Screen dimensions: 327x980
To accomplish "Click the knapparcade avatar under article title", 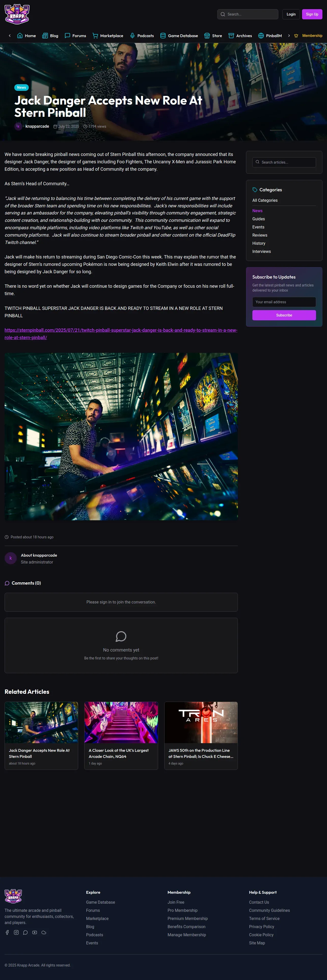I will point(18,126).
